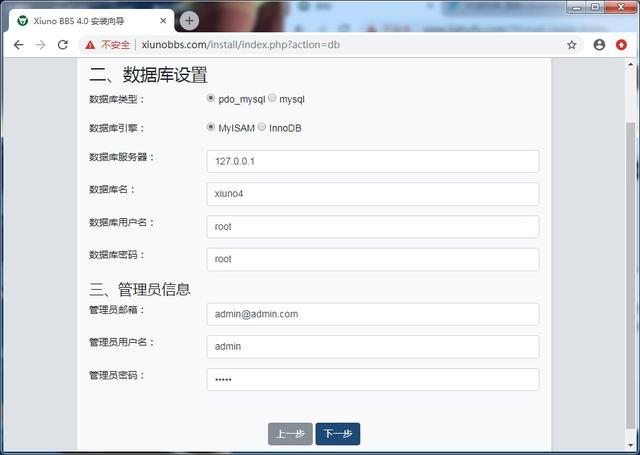Close the browser window
640x455 pixels.
(x=621, y=7)
